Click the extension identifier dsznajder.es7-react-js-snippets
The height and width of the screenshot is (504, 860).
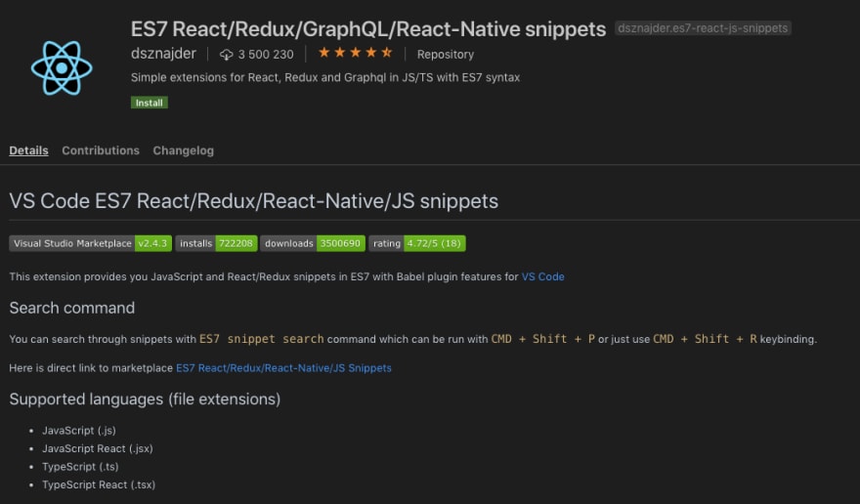pyautogui.click(x=703, y=28)
